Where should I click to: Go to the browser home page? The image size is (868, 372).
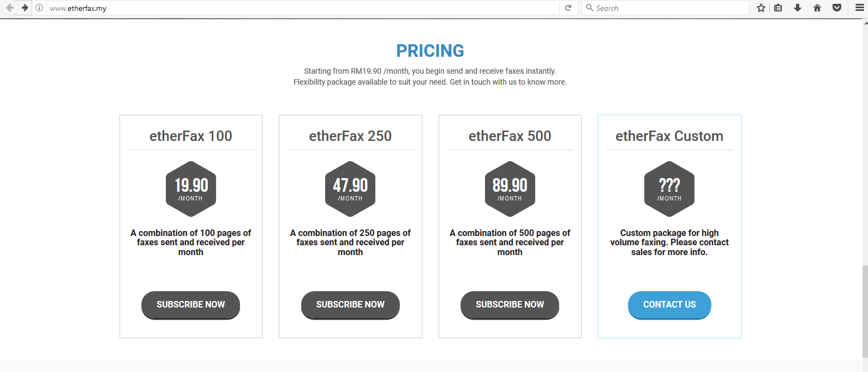[817, 8]
